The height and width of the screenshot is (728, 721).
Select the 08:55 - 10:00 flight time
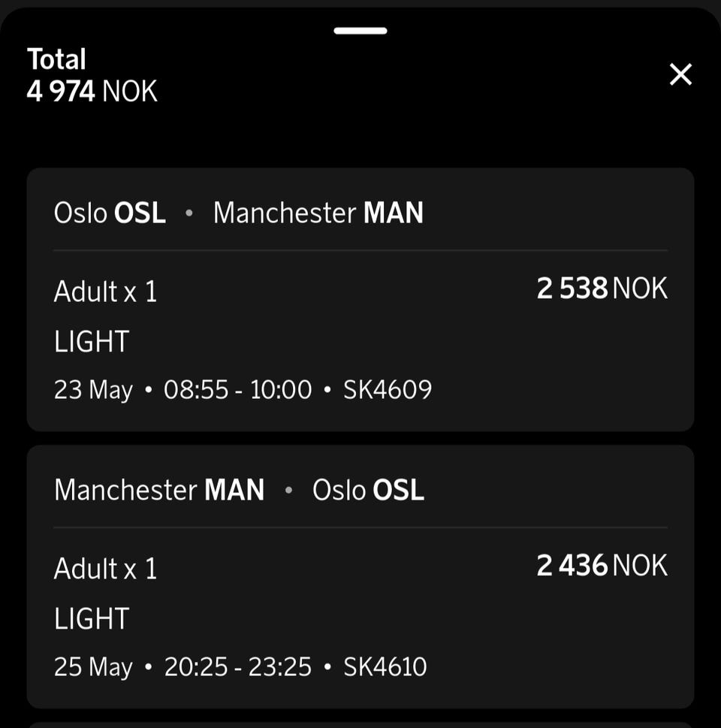237,390
